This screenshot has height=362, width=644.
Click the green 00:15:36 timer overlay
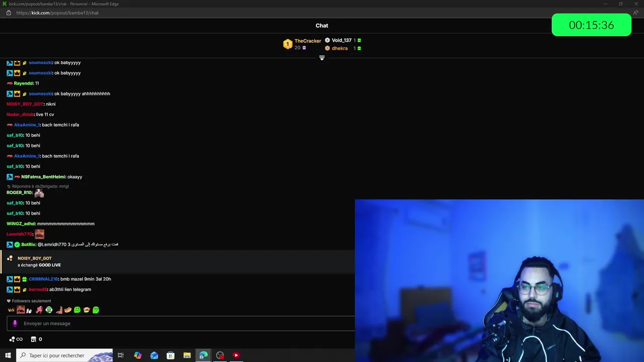pos(591,25)
